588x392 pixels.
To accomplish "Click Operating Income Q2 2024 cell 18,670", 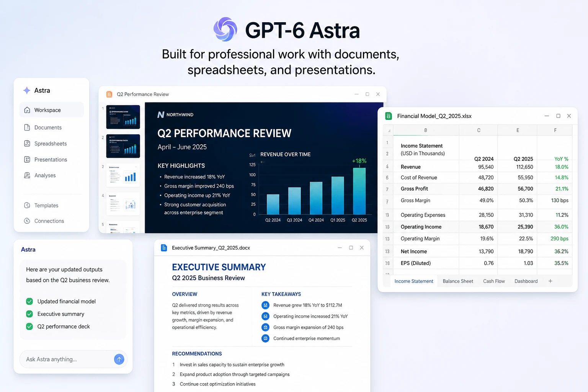I will coord(478,227).
